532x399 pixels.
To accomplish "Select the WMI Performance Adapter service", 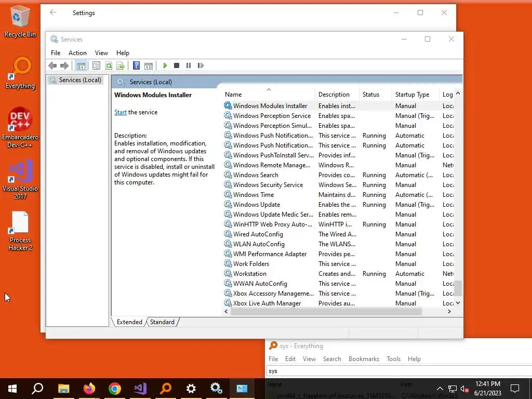I will point(339,254).
